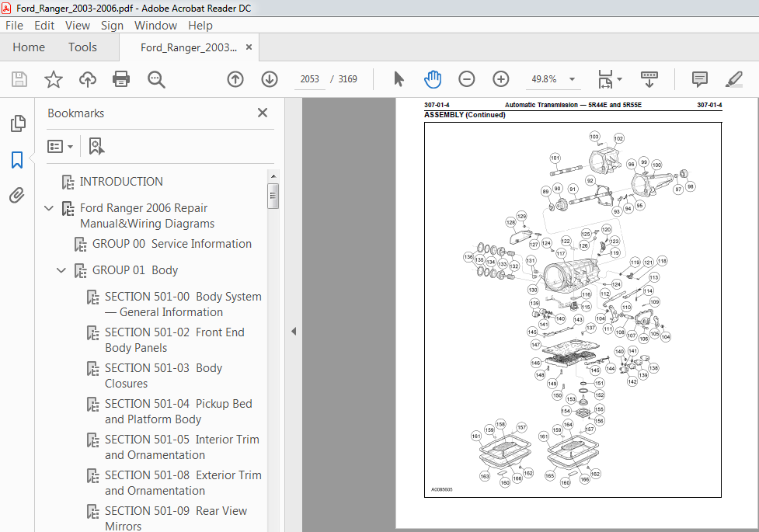Screen dimensions: 759x532
Task: Click the Find current bookmark icon
Action: tap(96, 146)
